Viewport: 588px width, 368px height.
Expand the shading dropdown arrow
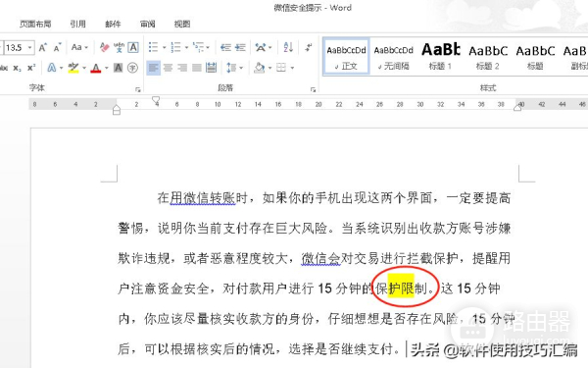pos(269,68)
